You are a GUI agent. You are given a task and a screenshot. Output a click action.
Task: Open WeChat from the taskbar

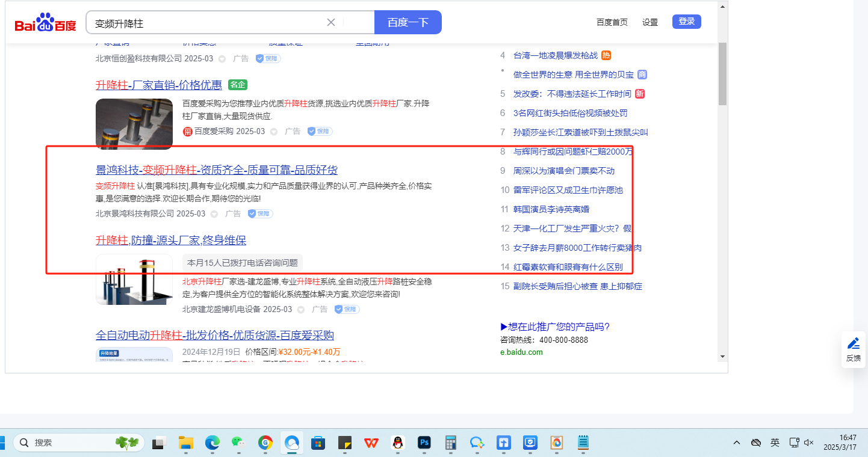239,443
